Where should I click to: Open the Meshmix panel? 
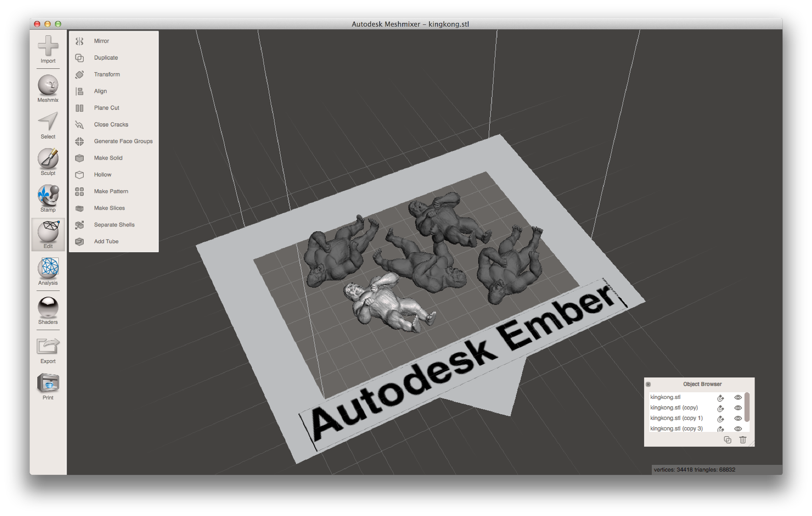click(x=48, y=88)
